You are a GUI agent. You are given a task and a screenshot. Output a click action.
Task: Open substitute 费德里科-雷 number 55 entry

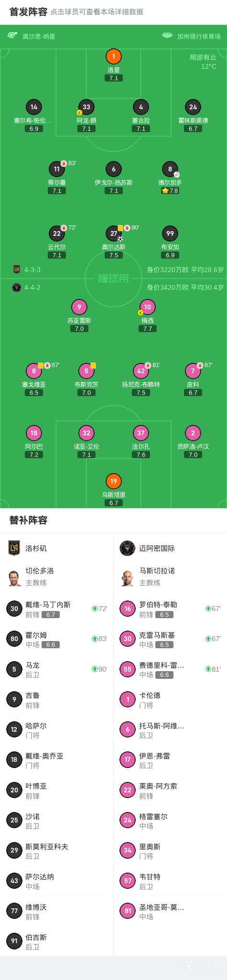point(170,669)
